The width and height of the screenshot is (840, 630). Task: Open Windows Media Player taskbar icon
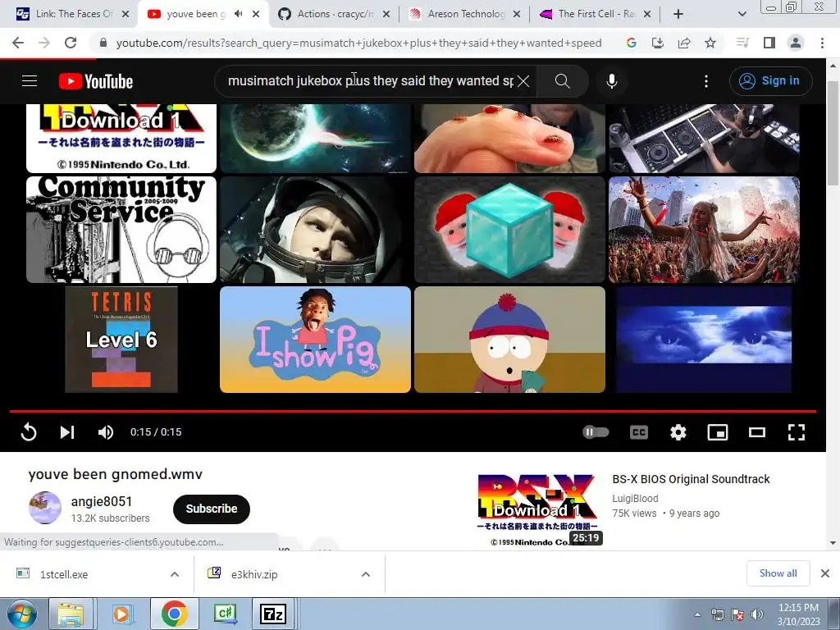pos(121,614)
